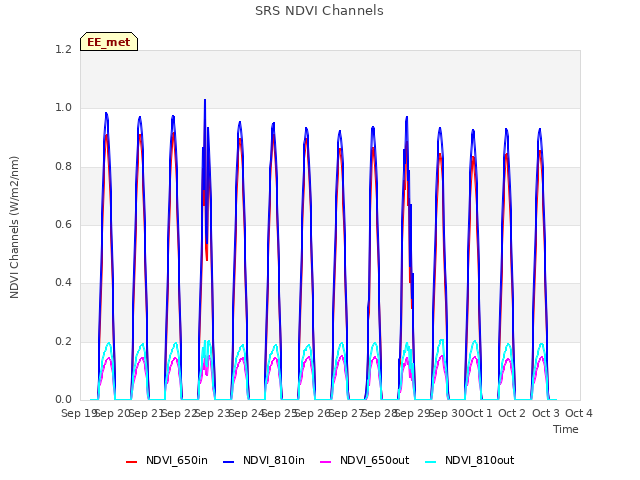Click the Time x-axis label
Viewport: 640px width, 480px height.
click(566, 429)
